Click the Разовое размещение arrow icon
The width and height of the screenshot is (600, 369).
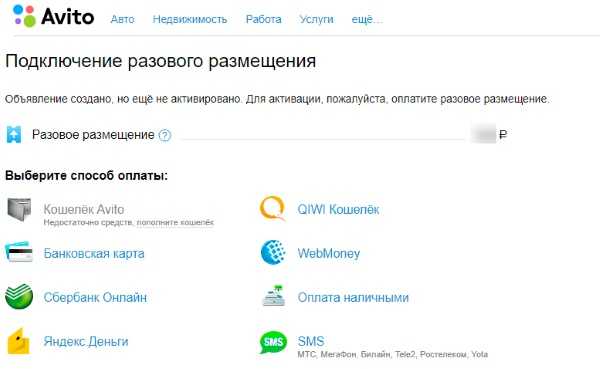point(14,135)
